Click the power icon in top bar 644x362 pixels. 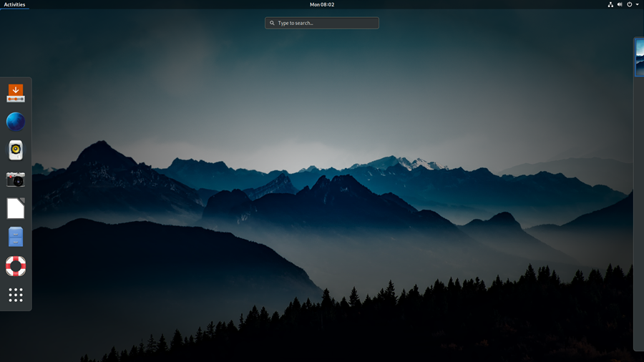coord(629,4)
